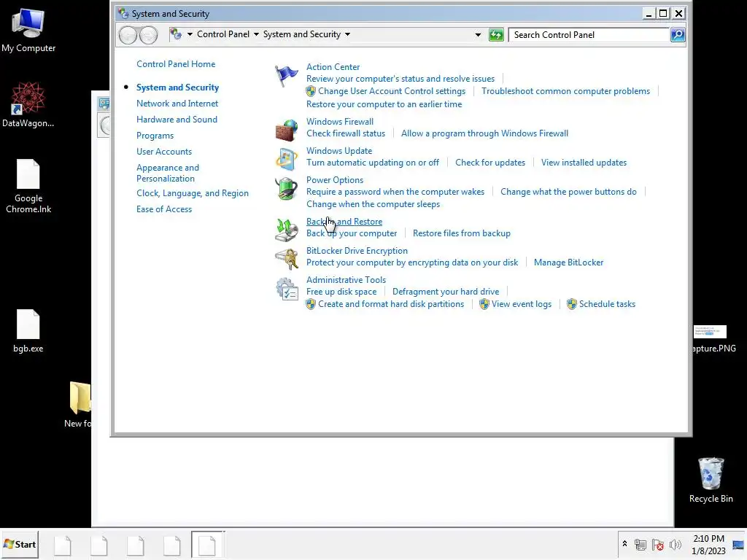747x560 pixels.
Task: Open Network and Internet category
Action: tap(177, 104)
